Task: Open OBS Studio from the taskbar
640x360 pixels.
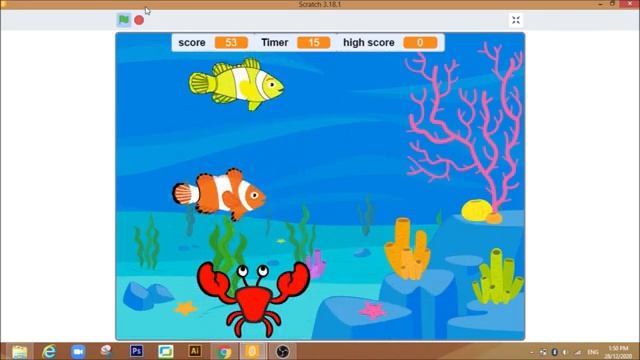Action: click(x=282, y=351)
